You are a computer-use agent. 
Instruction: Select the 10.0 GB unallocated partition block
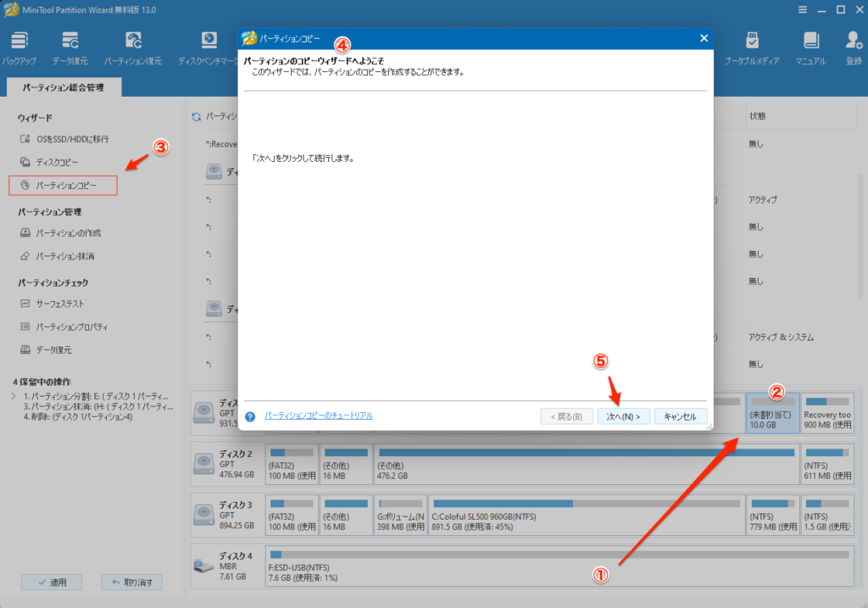pos(771,412)
